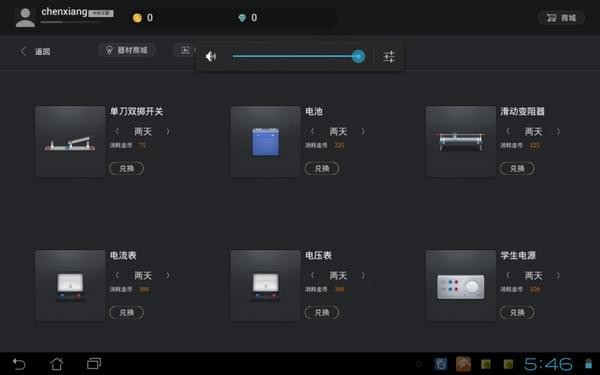Image resolution: width=600 pixels, height=375 pixels.
Task: Decrease duration for 单刀双掷开关 with left arrow
Action: click(117, 132)
